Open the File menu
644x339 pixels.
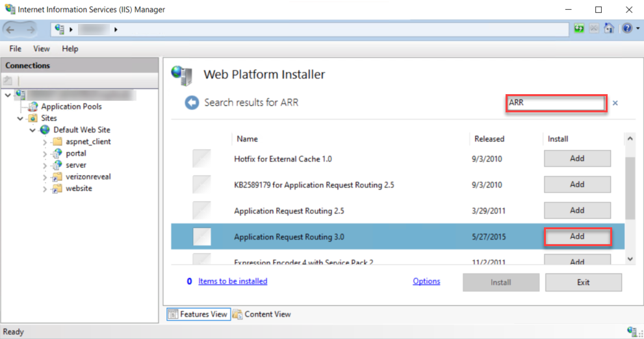tap(15, 49)
